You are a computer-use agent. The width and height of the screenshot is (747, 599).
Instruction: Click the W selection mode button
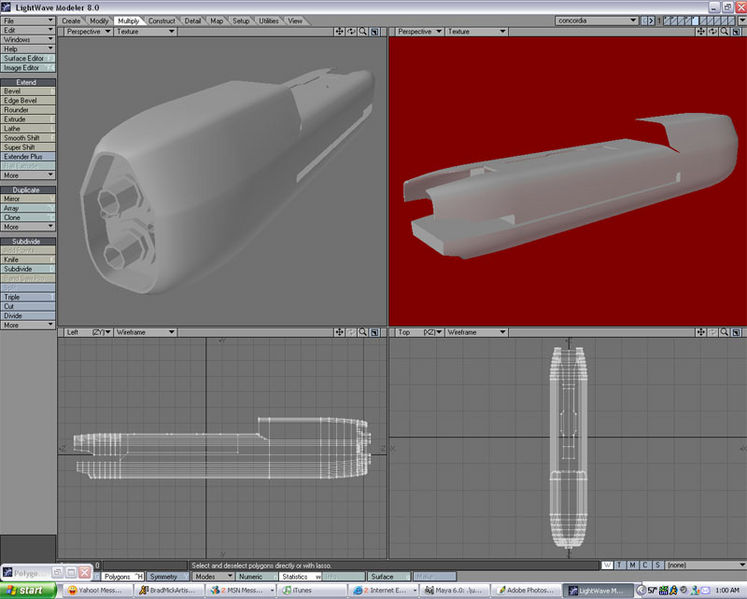606,565
